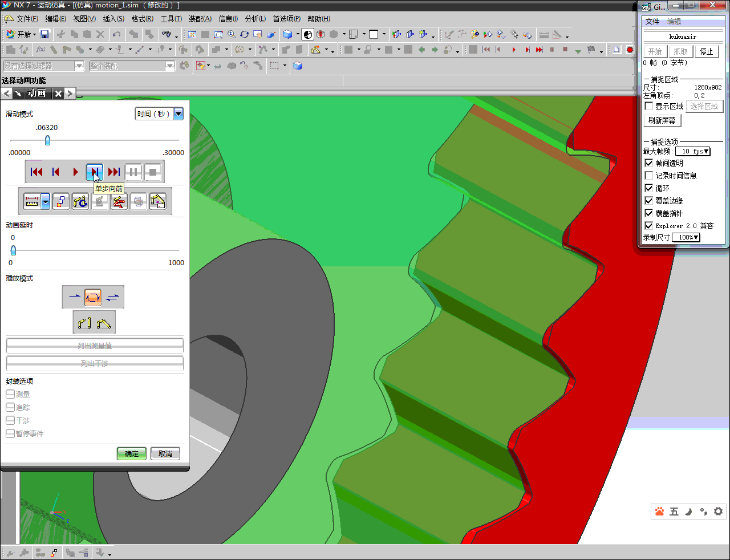Click the Rotate view icon
The width and height of the screenshot is (730, 560).
point(245,34)
